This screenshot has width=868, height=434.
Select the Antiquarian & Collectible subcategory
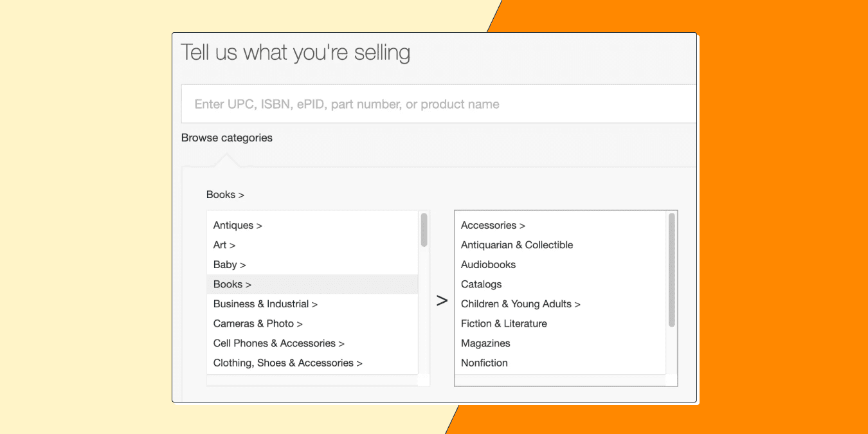(x=516, y=245)
